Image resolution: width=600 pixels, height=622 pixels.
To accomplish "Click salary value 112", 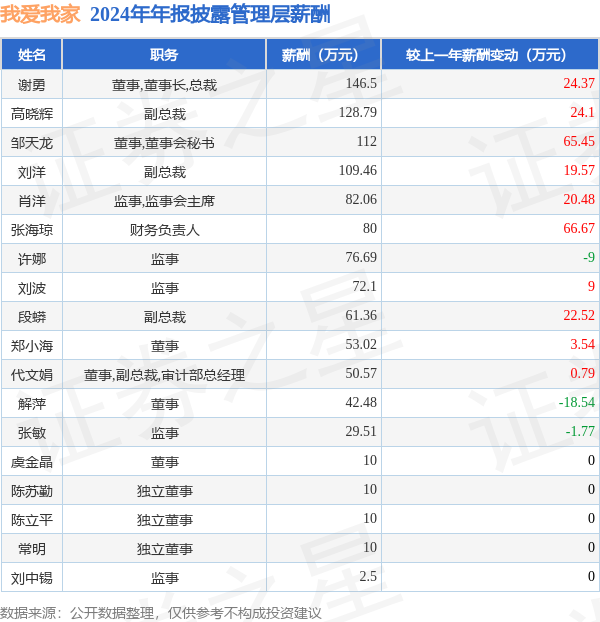I will click(x=367, y=141).
